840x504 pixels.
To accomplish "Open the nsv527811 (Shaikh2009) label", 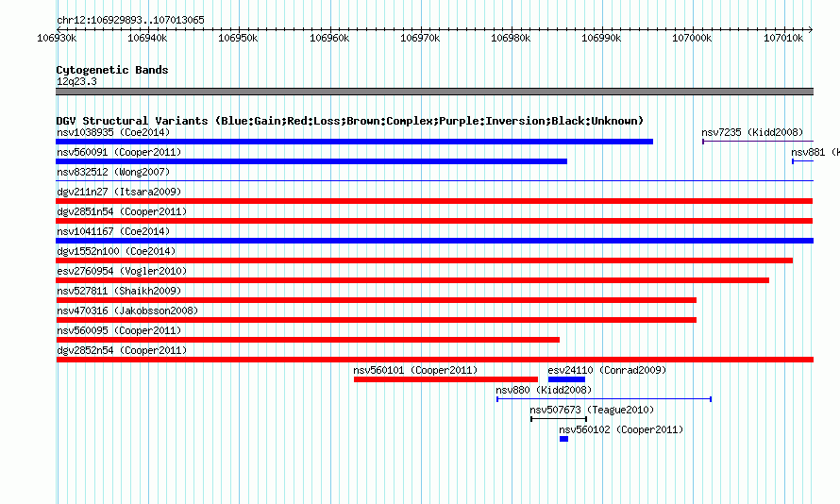I will (119, 291).
